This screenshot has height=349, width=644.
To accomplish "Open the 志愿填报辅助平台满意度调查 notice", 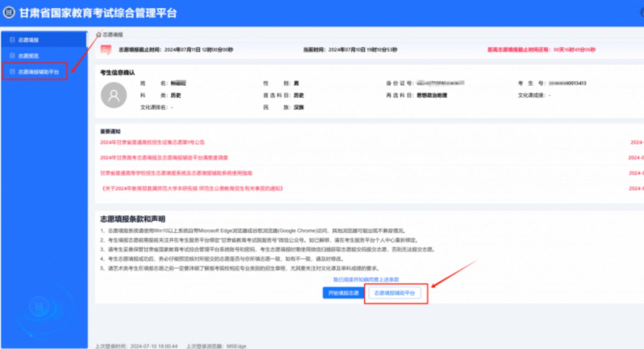I will [164, 158].
